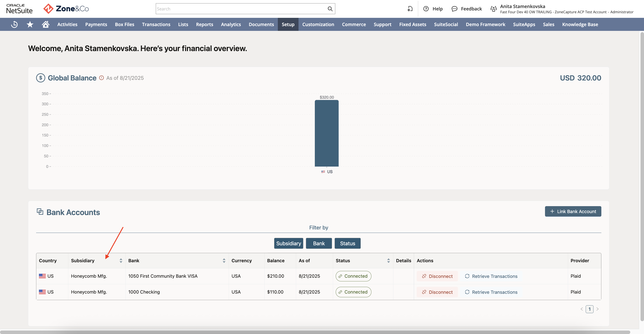Viewport: 644px width, 334px height.
Task: Click the Search input field
Action: (241, 9)
